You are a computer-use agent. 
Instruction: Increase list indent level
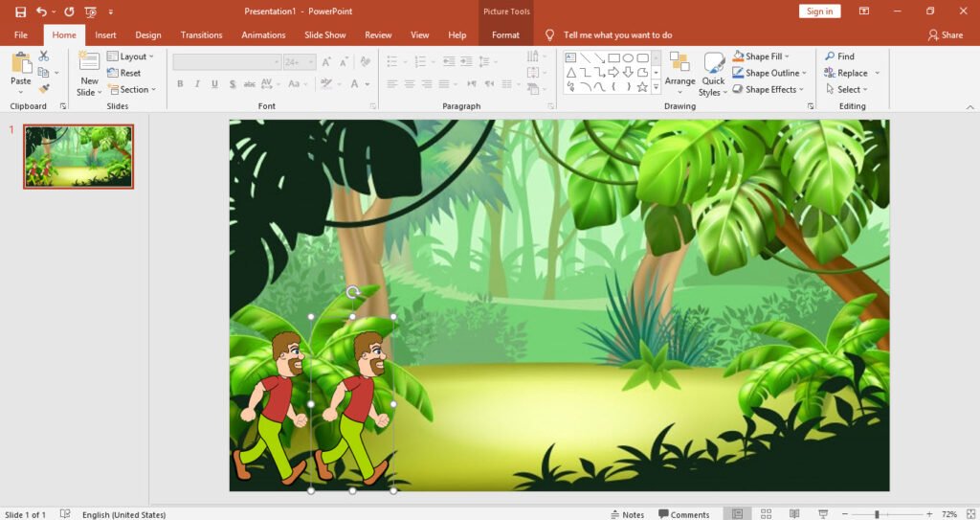tap(466, 61)
